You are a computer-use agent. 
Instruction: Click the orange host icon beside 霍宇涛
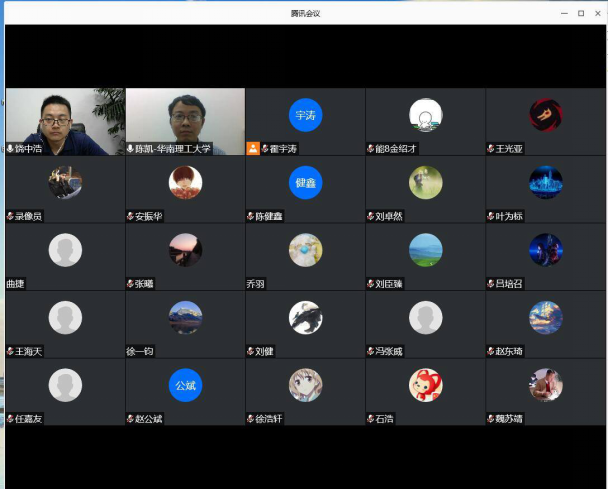pos(253,148)
